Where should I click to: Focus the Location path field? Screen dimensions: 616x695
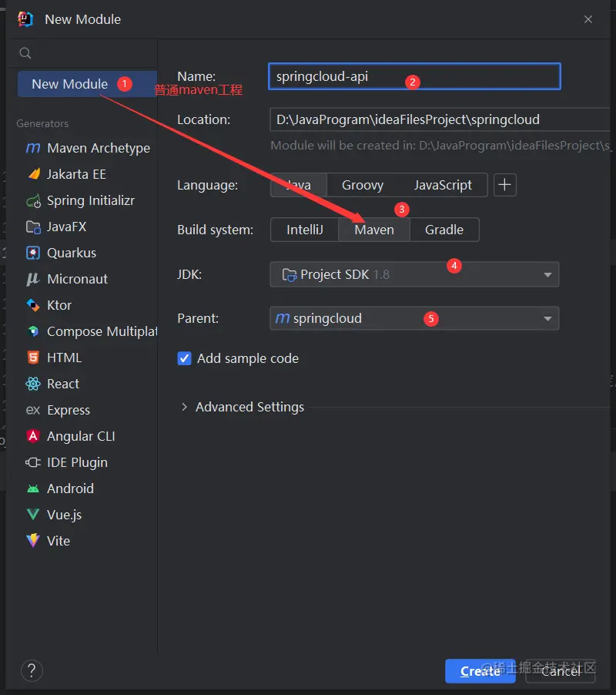[x=440, y=119]
